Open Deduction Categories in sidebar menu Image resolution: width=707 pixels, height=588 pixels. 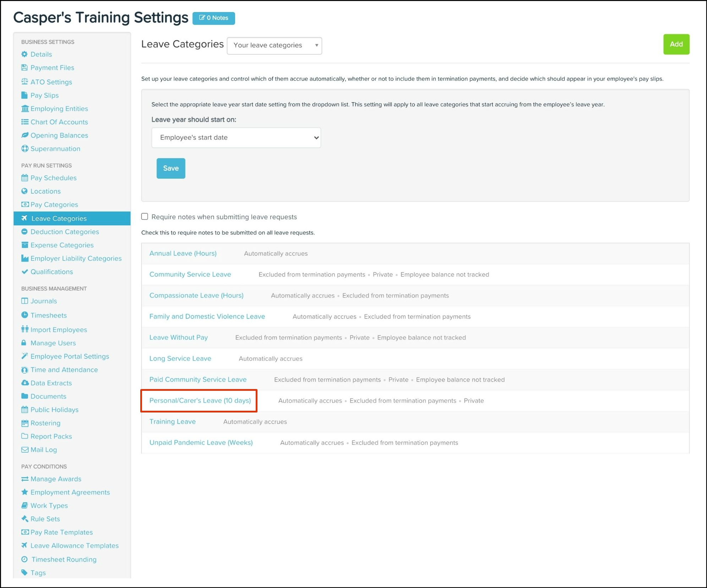coord(65,232)
